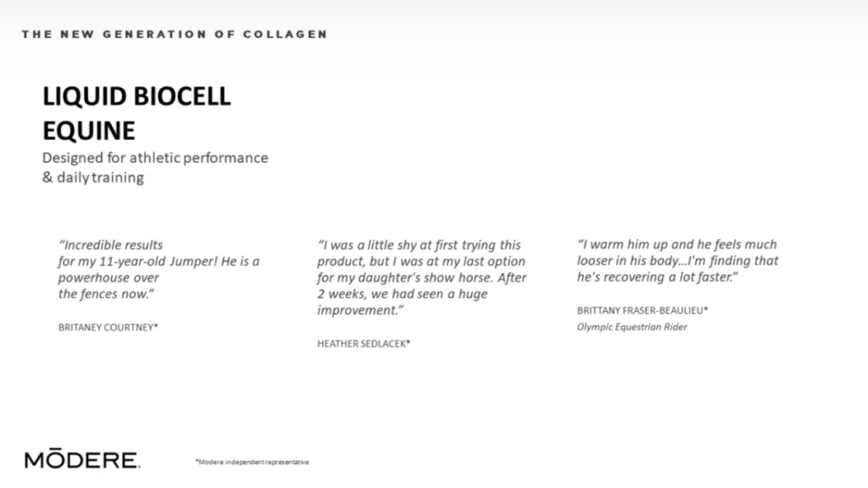Click the name Brittany Fraser-Beaulieu

(x=643, y=310)
